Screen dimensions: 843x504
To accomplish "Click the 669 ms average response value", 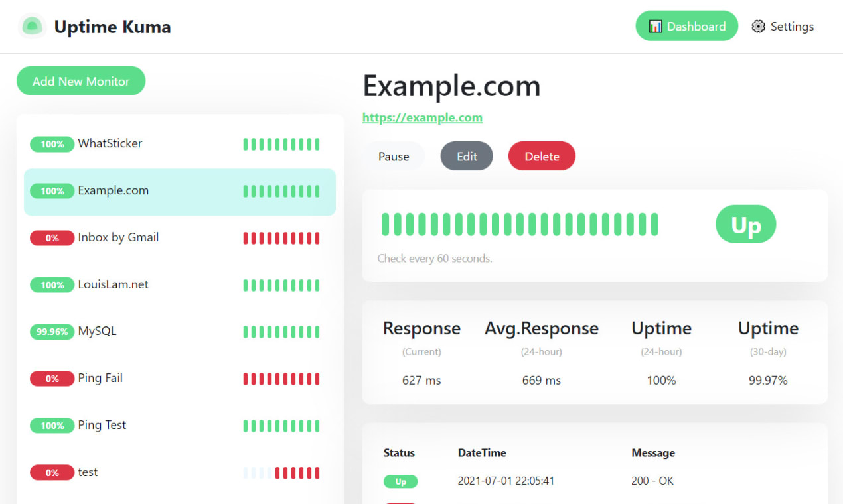I will pyautogui.click(x=542, y=381).
